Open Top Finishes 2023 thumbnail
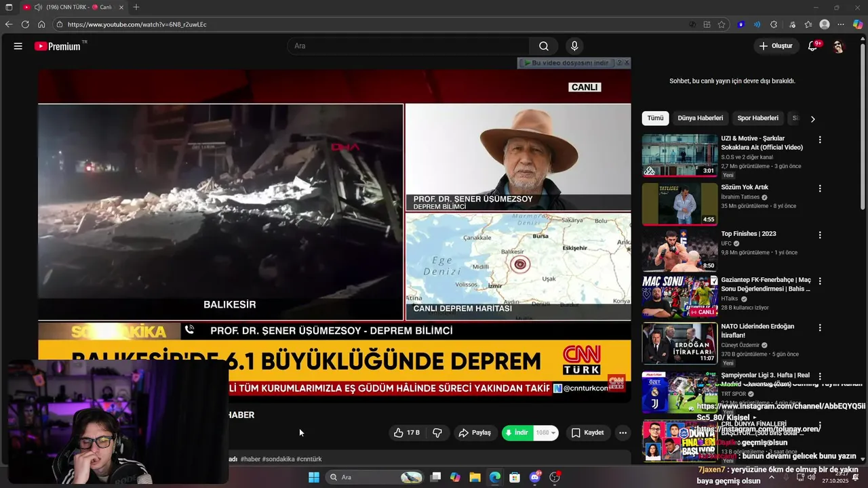This screenshot has width=868, height=488. coord(679,251)
